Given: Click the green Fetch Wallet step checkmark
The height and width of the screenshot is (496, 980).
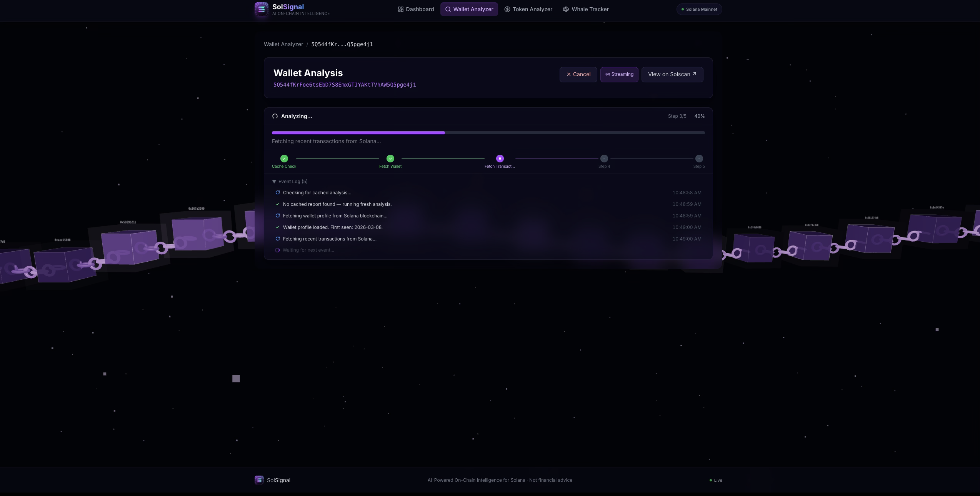Looking at the screenshot, I should point(390,159).
